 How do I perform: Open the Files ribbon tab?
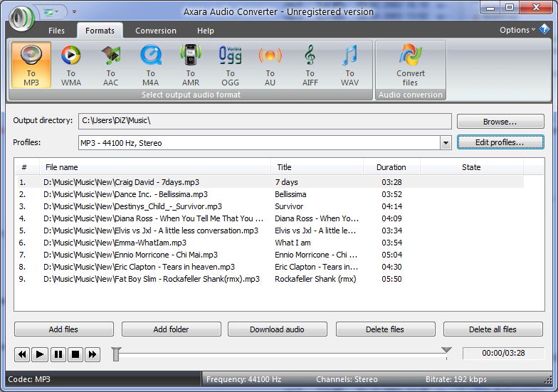pyautogui.click(x=57, y=31)
